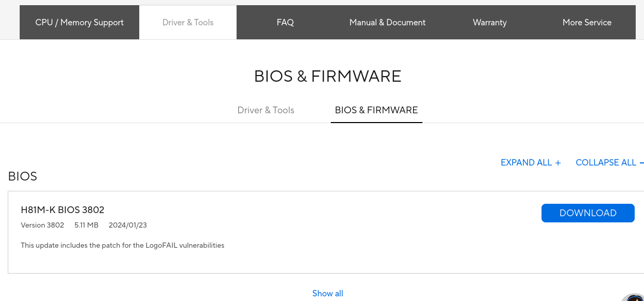
Task: Click the Show all link
Action: point(328,293)
